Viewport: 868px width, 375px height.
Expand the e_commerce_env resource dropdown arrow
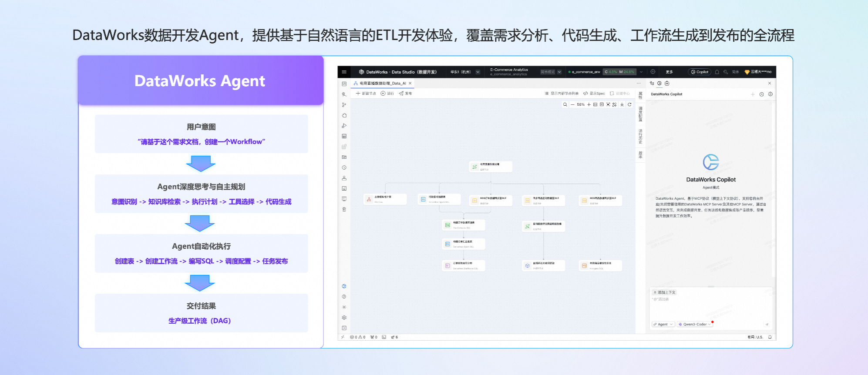pos(641,72)
